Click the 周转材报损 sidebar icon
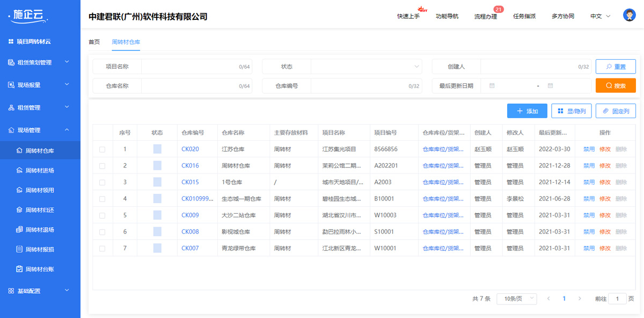This screenshot has width=644, height=318. tap(19, 249)
